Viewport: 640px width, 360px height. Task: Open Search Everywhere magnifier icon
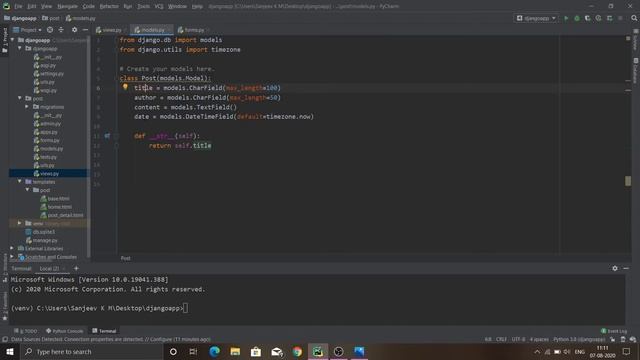634,18
